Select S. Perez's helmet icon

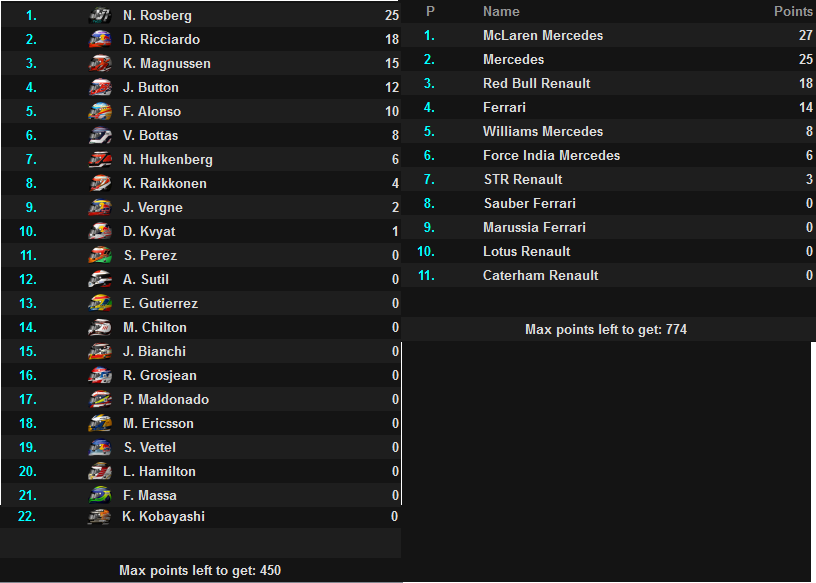100,255
